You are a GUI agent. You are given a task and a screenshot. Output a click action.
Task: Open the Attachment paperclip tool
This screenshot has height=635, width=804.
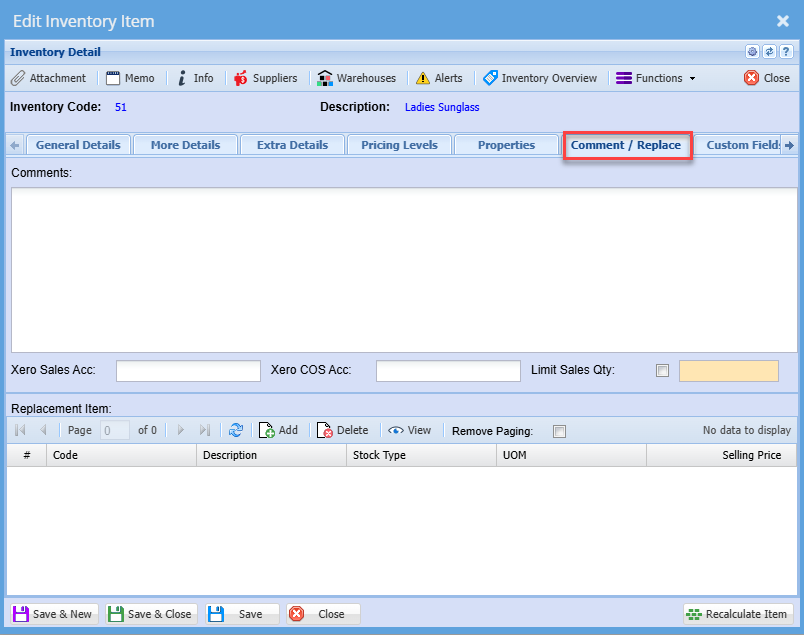(x=48, y=78)
